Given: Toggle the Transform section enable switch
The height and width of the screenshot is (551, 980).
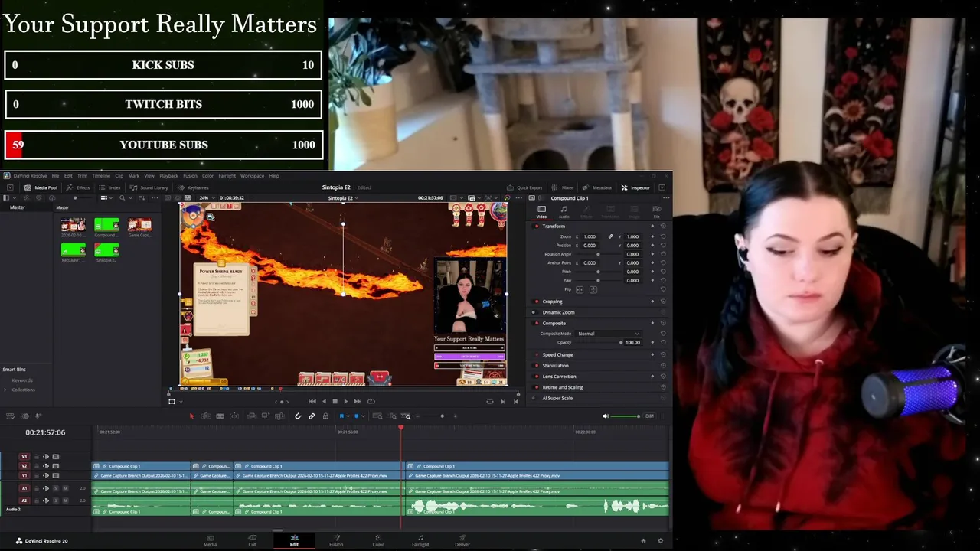Looking at the screenshot, I should [537, 227].
